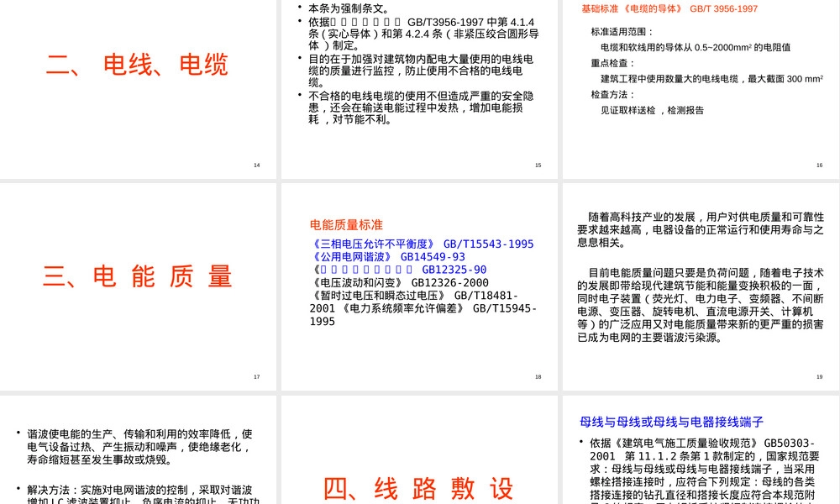Select the line 电缆和软线用的导体从 0.5~2000mm²
The image size is (840, 504).
696,47
